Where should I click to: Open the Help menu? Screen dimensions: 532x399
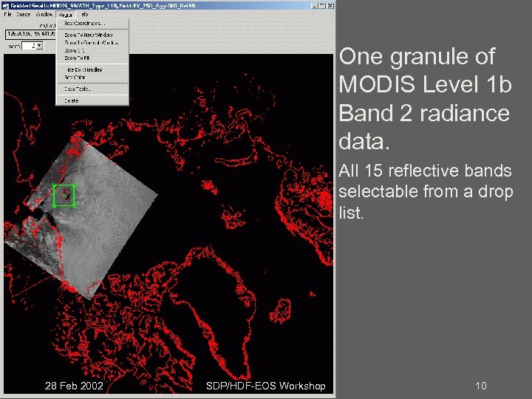(x=84, y=14)
